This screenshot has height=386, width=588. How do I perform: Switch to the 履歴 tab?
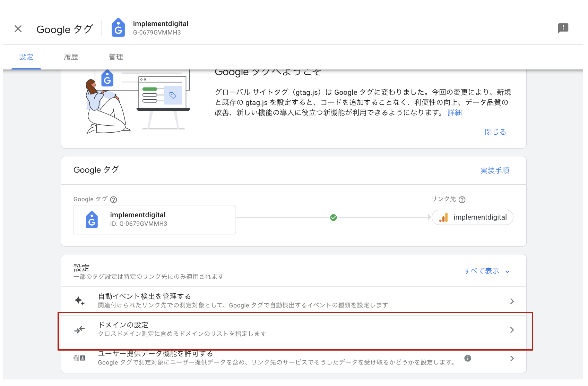(71, 57)
